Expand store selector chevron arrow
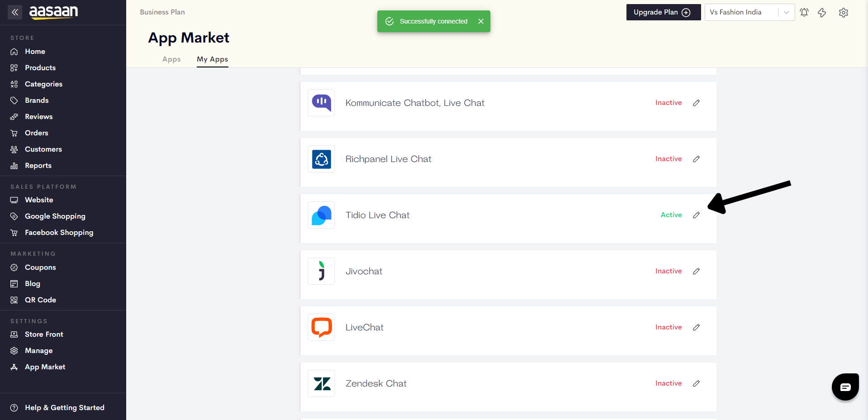 (x=787, y=12)
